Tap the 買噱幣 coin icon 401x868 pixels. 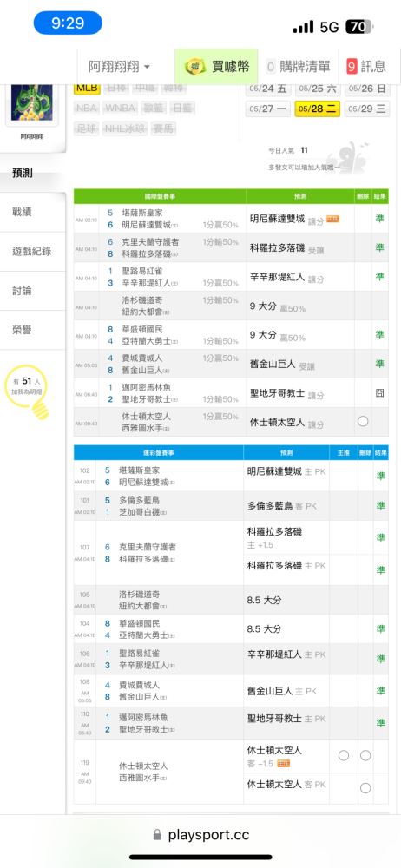[194, 67]
